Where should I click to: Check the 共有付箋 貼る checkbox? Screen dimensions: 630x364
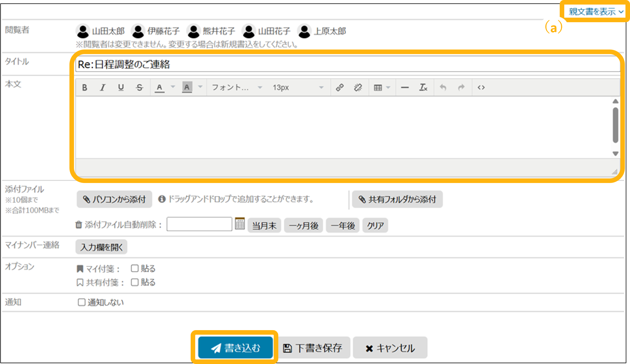[x=135, y=282]
